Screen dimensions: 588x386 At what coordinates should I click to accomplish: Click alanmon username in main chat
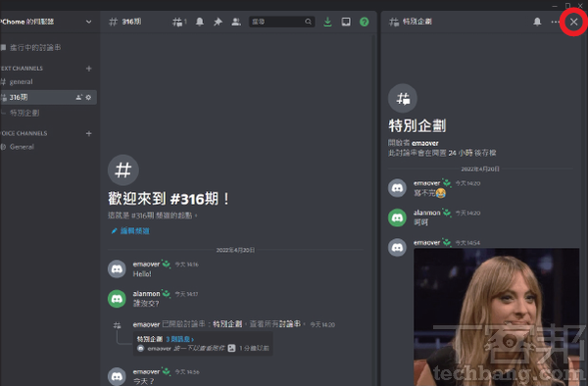pos(146,294)
